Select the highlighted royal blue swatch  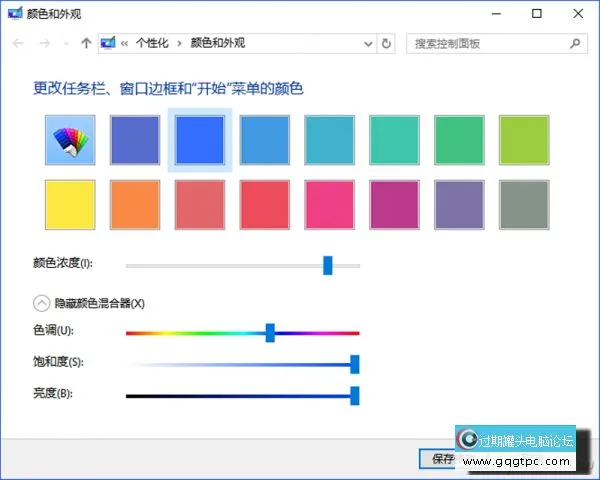(200, 140)
